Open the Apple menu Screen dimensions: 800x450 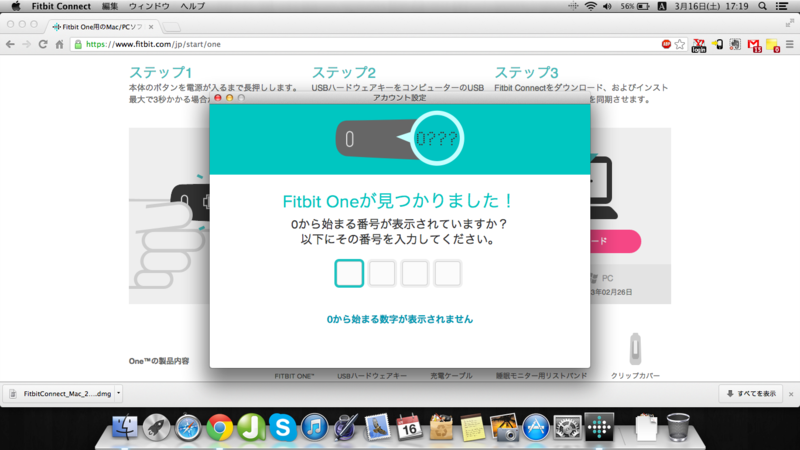pos(16,6)
